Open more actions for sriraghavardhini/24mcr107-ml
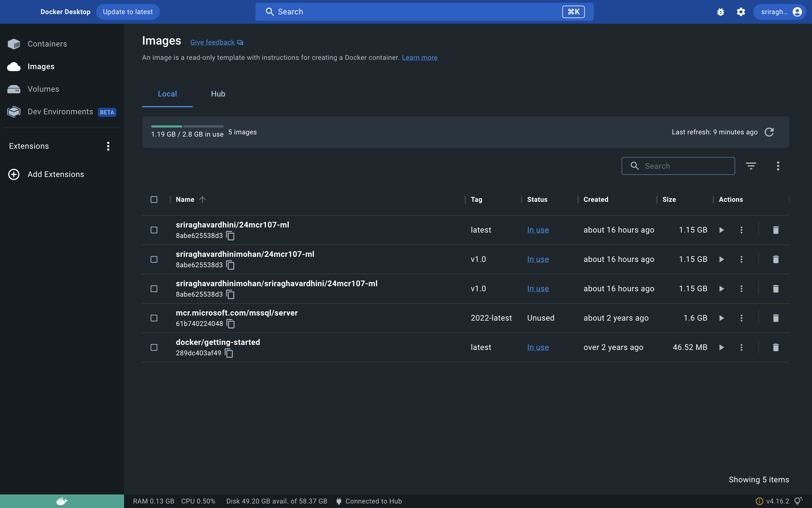 (742, 230)
